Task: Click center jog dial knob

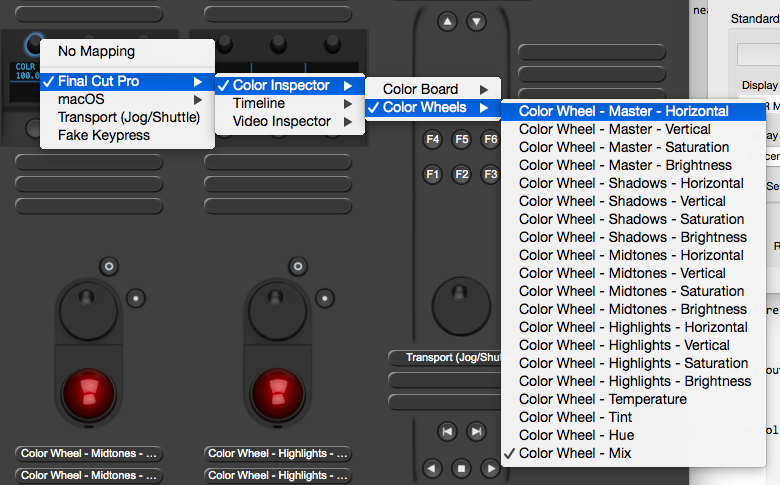Action: click(x=461, y=306)
